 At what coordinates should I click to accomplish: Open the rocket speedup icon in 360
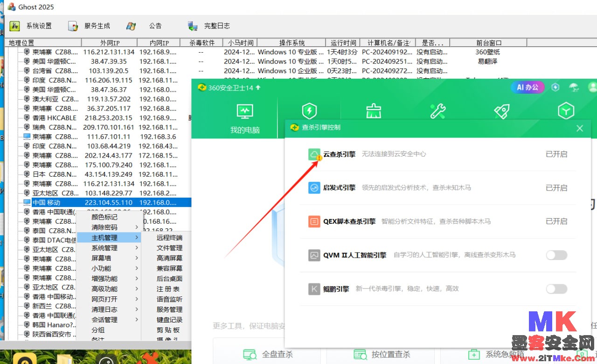pos(502,111)
